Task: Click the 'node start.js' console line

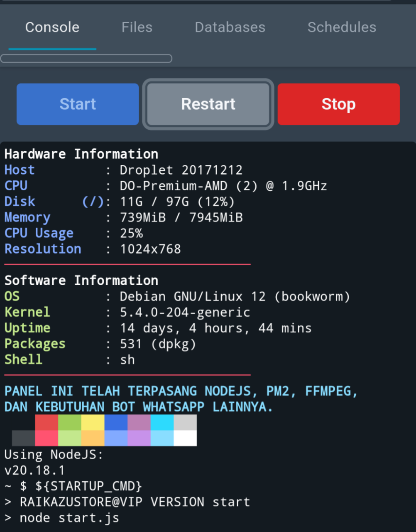Action: [x=69, y=518]
